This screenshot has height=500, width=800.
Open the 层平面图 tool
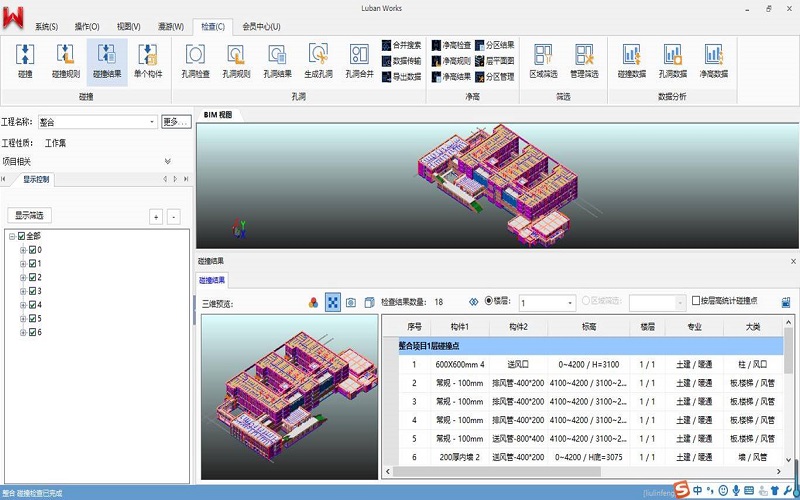coord(494,61)
